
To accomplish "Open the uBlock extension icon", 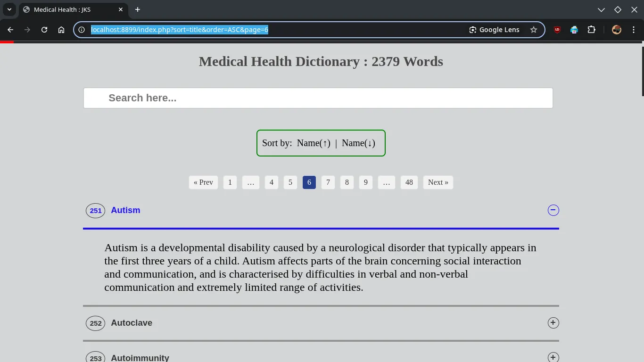I will coord(557,30).
